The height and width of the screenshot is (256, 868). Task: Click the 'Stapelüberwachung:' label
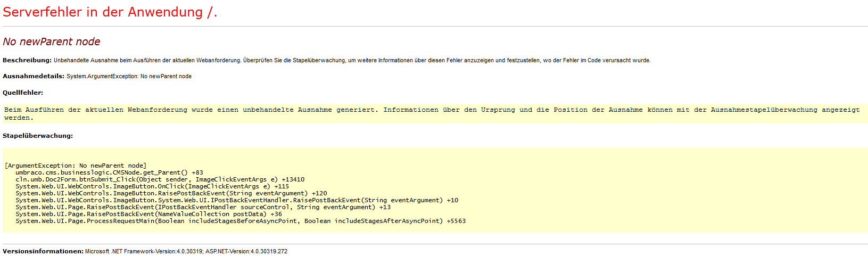click(38, 136)
